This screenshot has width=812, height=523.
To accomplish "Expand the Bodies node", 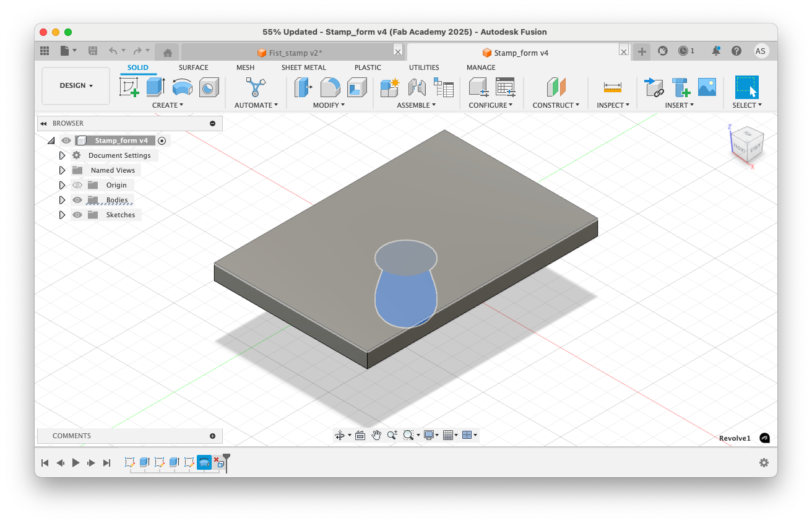I will pos(62,200).
